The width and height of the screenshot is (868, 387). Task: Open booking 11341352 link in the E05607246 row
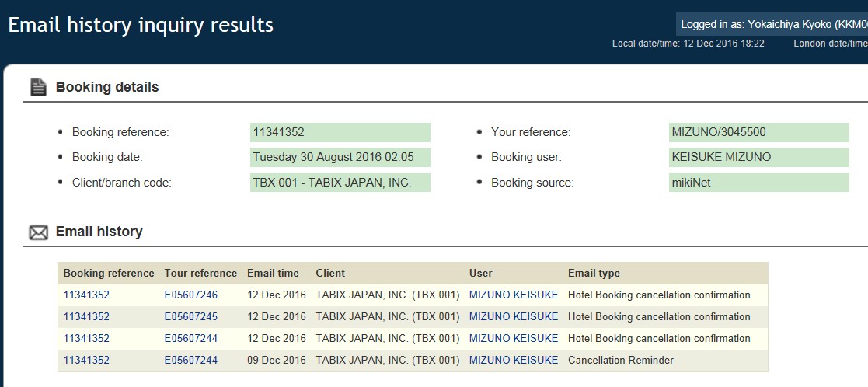coord(86,295)
